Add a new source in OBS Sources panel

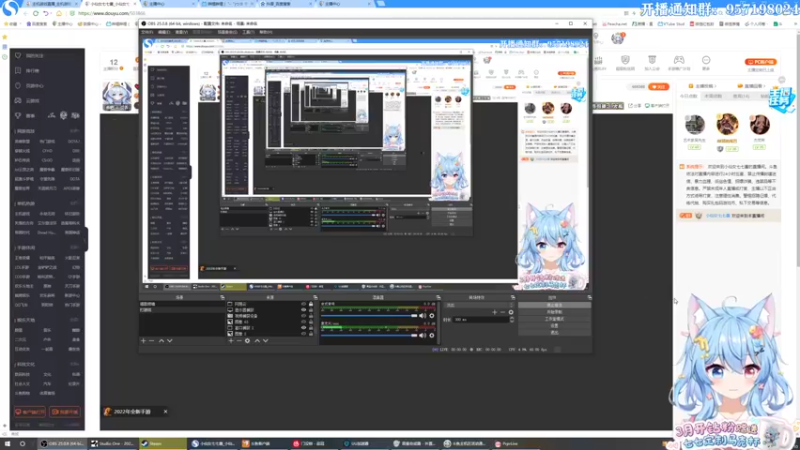231,340
